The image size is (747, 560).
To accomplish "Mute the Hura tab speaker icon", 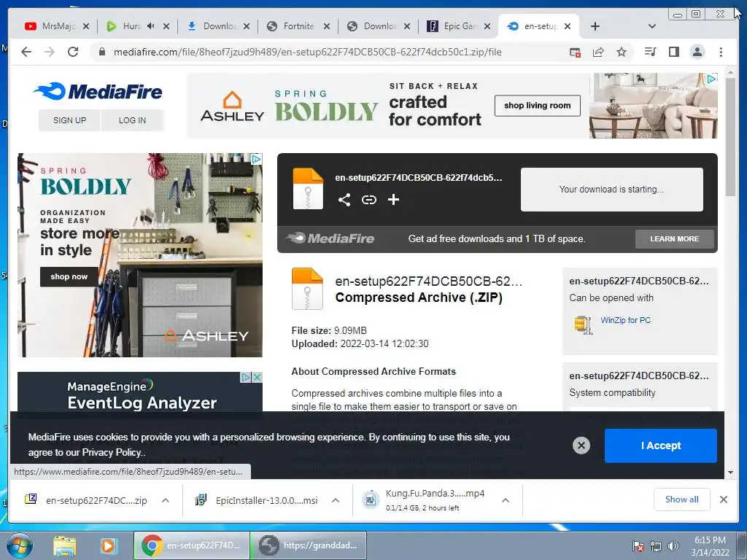I will (151, 26).
